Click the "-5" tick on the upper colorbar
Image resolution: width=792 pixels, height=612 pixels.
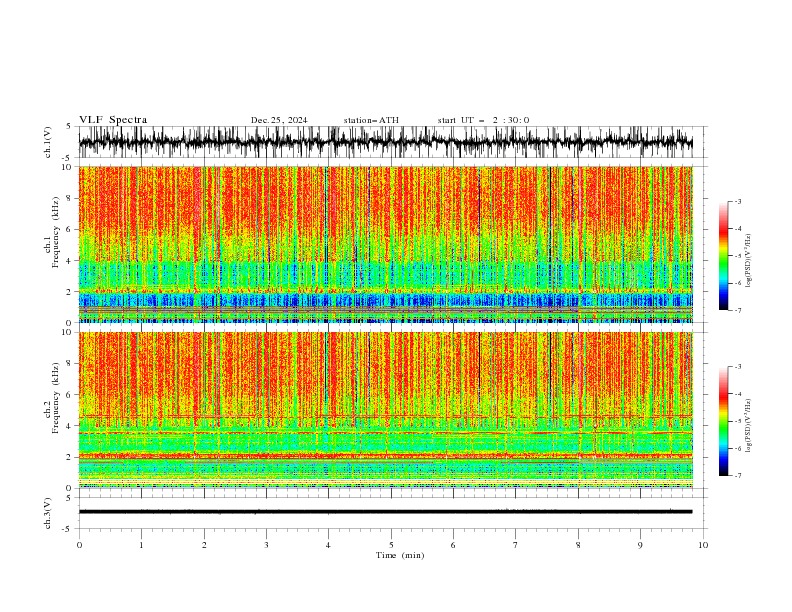click(738, 256)
